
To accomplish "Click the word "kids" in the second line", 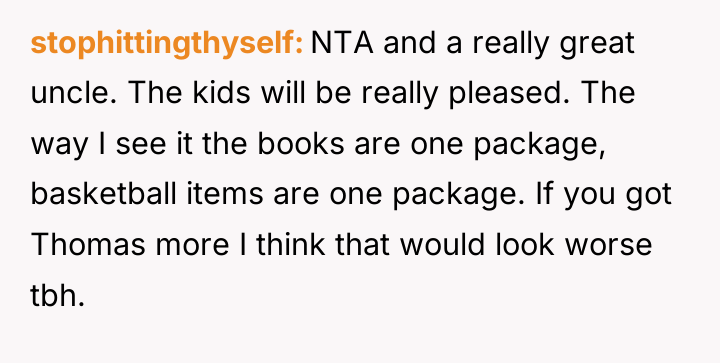I will 221,93.
